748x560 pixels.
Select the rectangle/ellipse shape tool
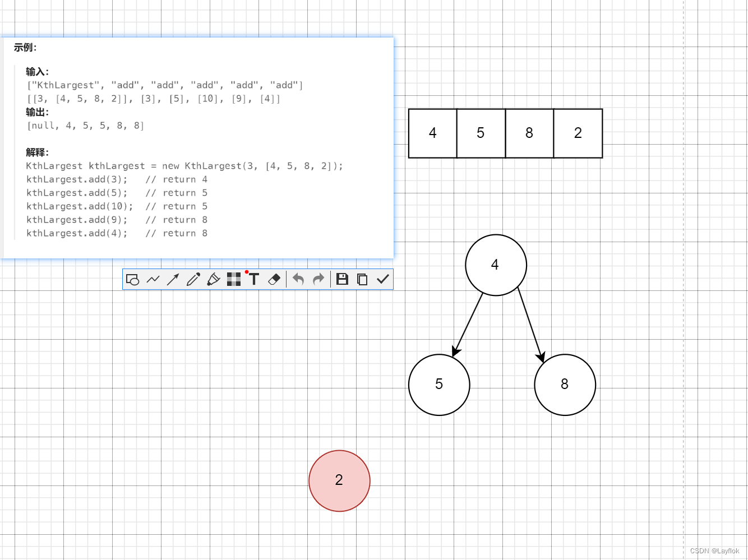point(133,279)
